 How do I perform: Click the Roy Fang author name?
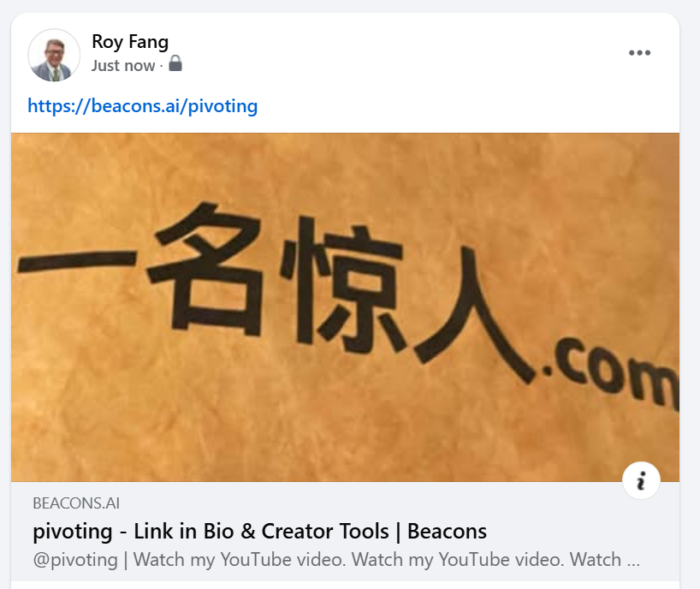[x=130, y=42]
